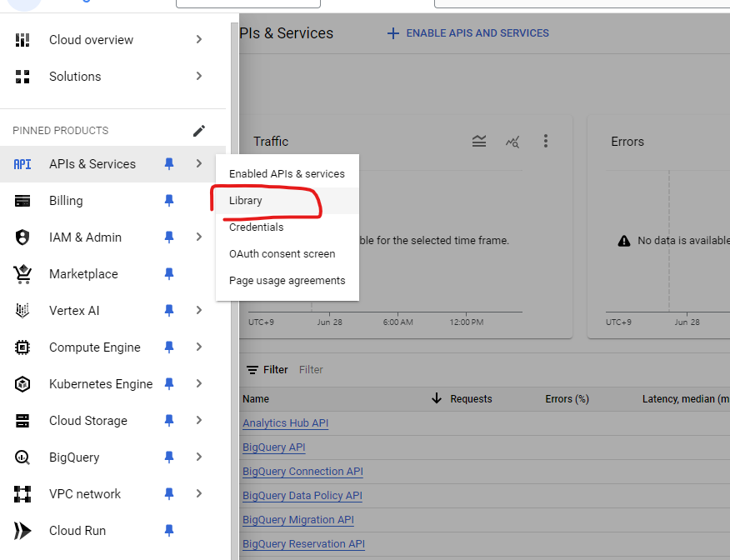
Task: Open Library from the submenu
Action: pyautogui.click(x=287, y=201)
